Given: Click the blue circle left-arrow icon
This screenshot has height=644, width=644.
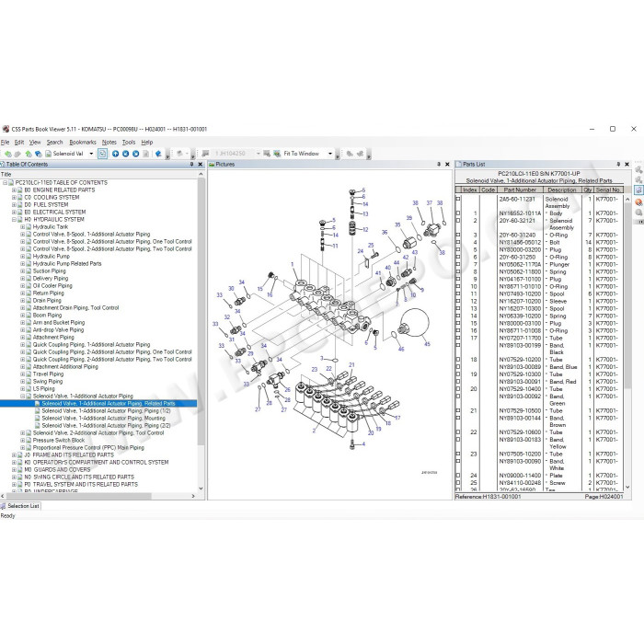Looking at the screenshot, I should pos(126,154).
